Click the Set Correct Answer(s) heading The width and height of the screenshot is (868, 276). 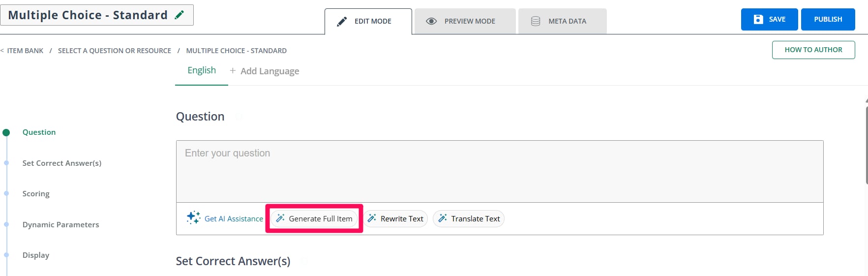[233, 261]
